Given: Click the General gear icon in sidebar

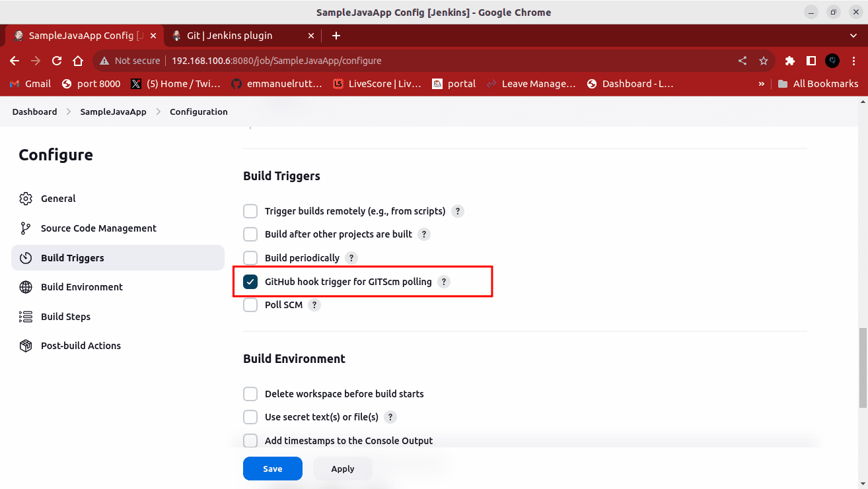Looking at the screenshot, I should point(26,199).
